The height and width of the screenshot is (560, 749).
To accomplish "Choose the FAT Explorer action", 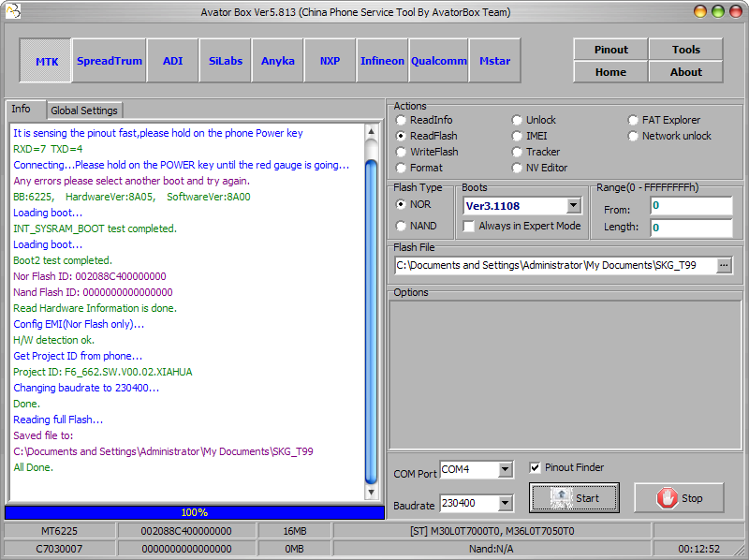I will pyautogui.click(x=665, y=120).
